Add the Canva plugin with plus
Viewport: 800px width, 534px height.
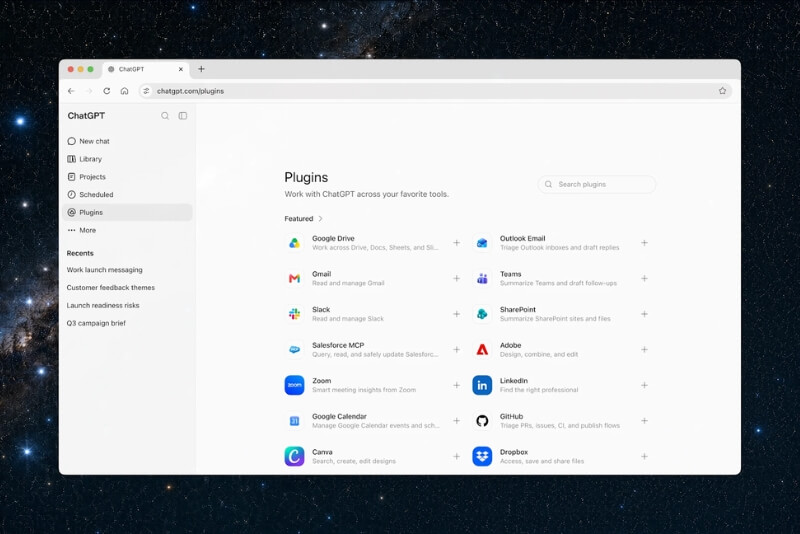coord(457,456)
